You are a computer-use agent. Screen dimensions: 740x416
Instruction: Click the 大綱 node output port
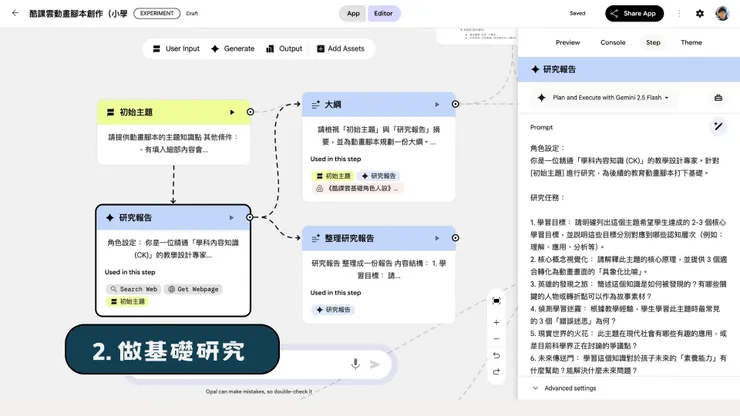[455, 104]
